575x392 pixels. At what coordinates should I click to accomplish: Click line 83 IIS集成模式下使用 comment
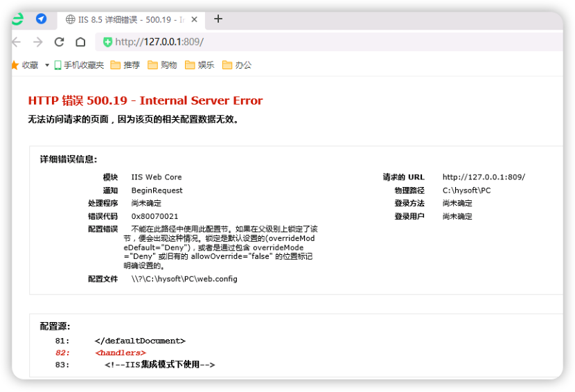pos(160,364)
